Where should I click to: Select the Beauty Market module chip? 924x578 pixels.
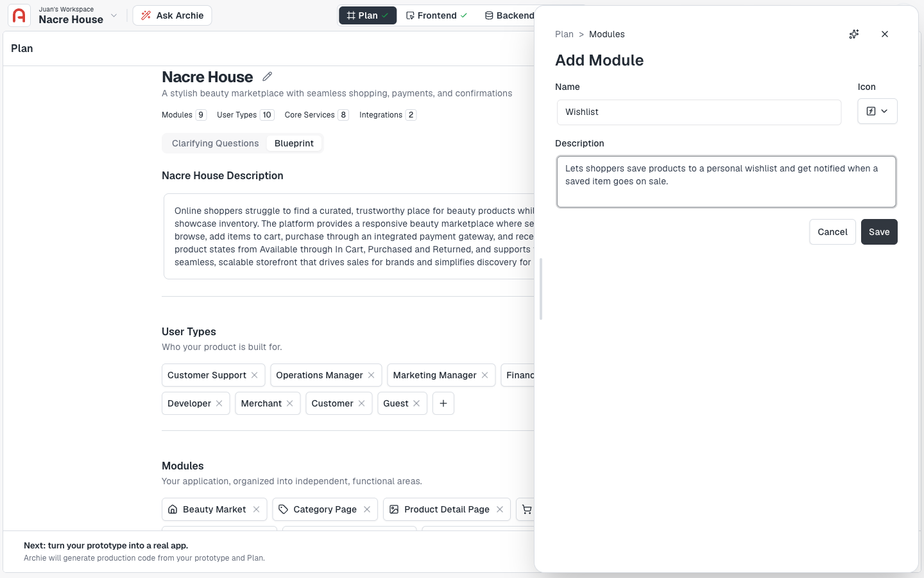214,509
